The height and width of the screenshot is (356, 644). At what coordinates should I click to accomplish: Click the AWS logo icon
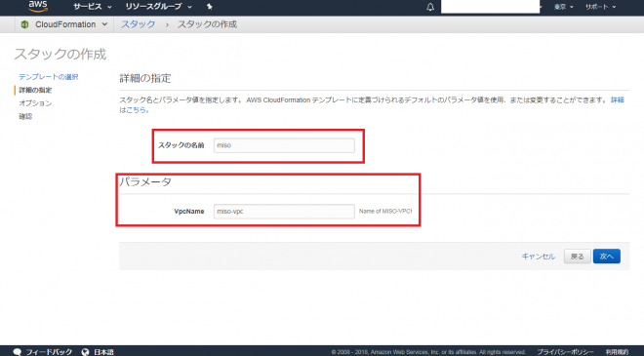pyautogui.click(x=38, y=6)
